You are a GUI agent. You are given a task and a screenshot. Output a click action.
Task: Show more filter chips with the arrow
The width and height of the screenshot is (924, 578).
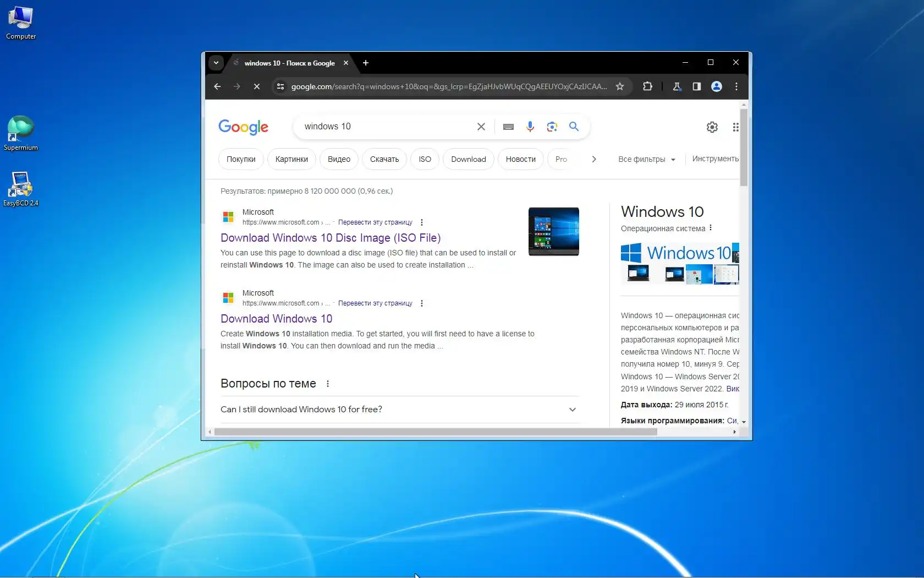[594, 159]
